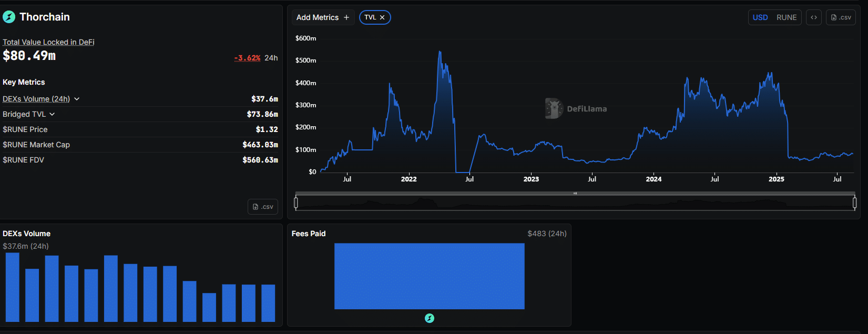868x334 pixels.
Task: Click the $1.32 RUNE price value
Action: point(267,129)
